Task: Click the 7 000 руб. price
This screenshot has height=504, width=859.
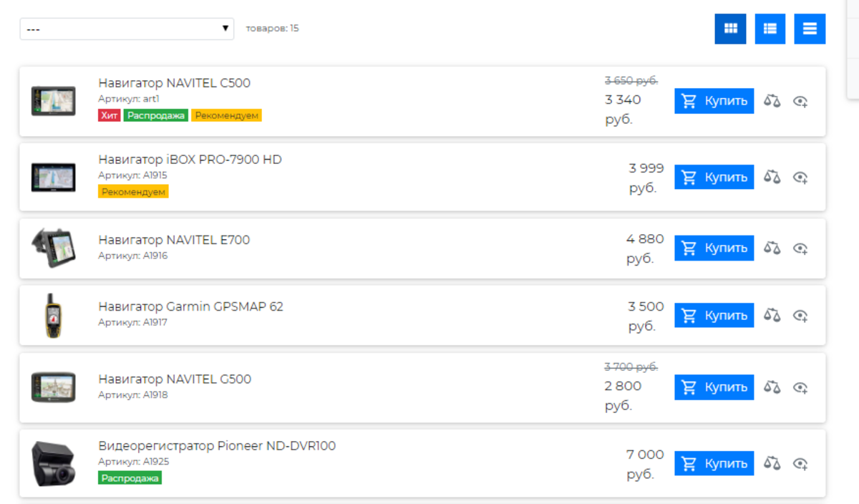Action: click(645, 465)
